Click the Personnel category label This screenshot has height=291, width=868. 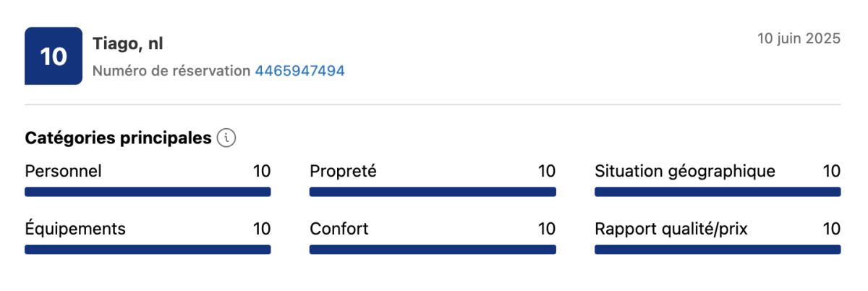(x=63, y=172)
